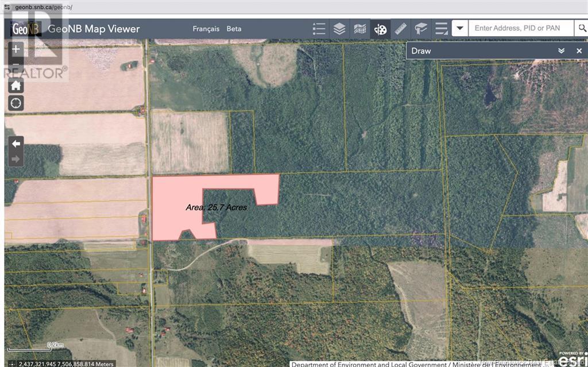Open the Measure ruler tool
This screenshot has width=588, height=367.
(x=400, y=29)
